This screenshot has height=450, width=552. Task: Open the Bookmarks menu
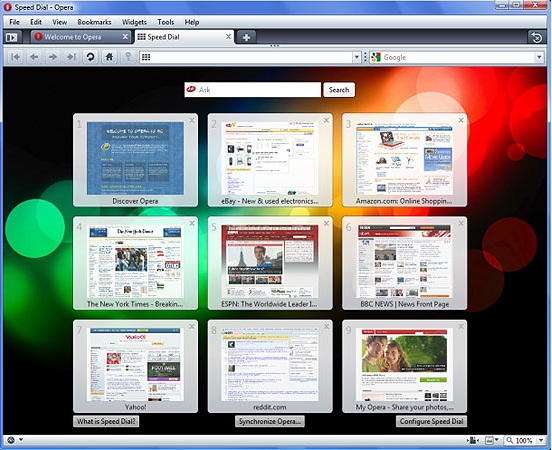point(94,22)
